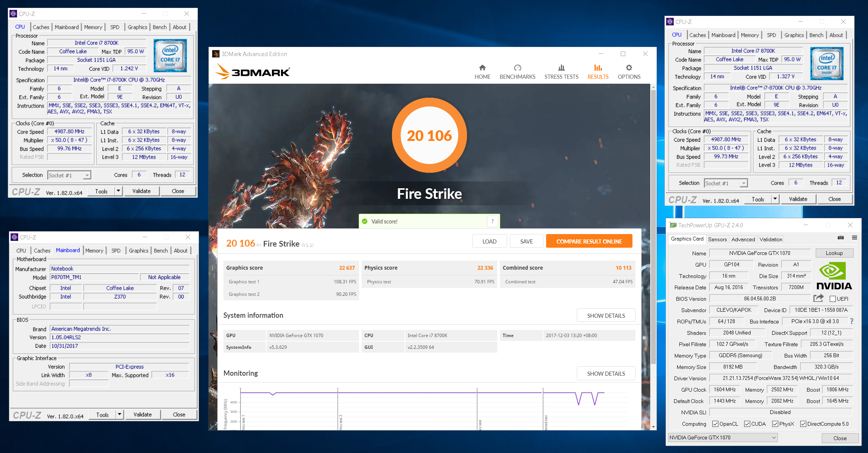The image size is (868, 453).
Task: Click the NVIDIA logo in GPU-Z
Action: coord(834,276)
